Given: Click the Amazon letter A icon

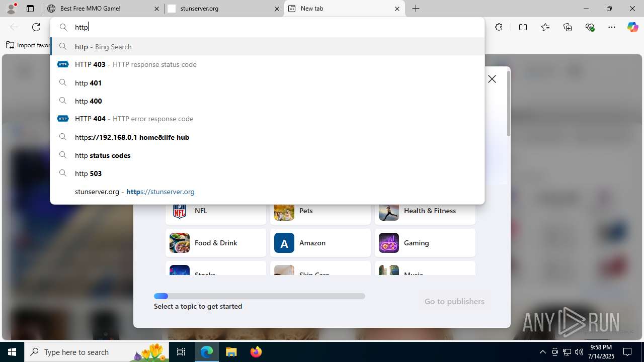Looking at the screenshot, I should [284, 243].
